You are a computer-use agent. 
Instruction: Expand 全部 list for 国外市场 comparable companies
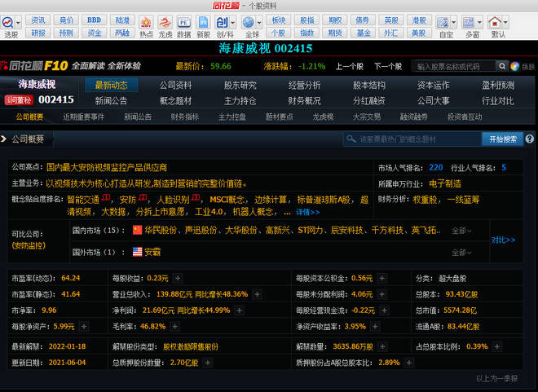[x=461, y=253]
